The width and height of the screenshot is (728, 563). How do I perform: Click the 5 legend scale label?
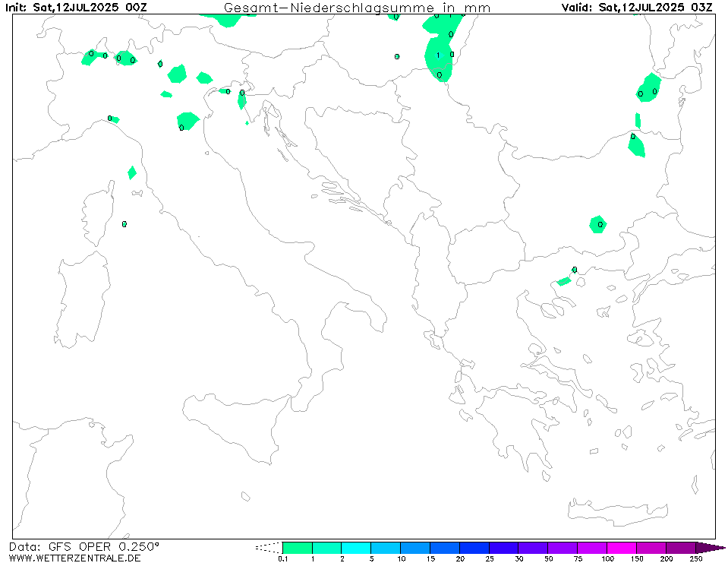(371, 558)
